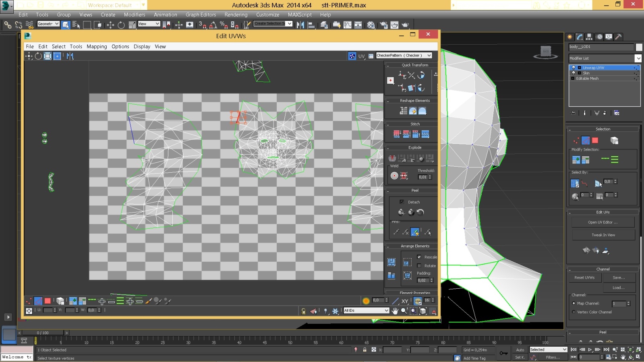Uncheck the Rescale checkbox
The width and height of the screenshot is (644, 362).
419,257
